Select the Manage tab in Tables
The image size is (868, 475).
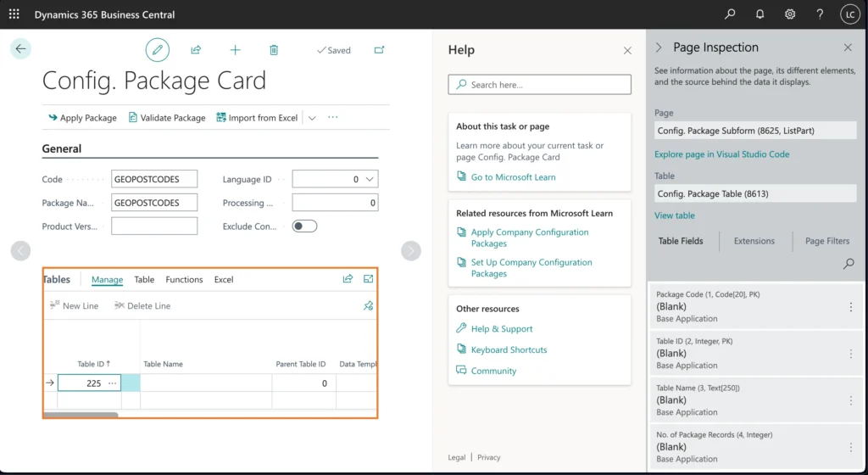tap(107, 280)
